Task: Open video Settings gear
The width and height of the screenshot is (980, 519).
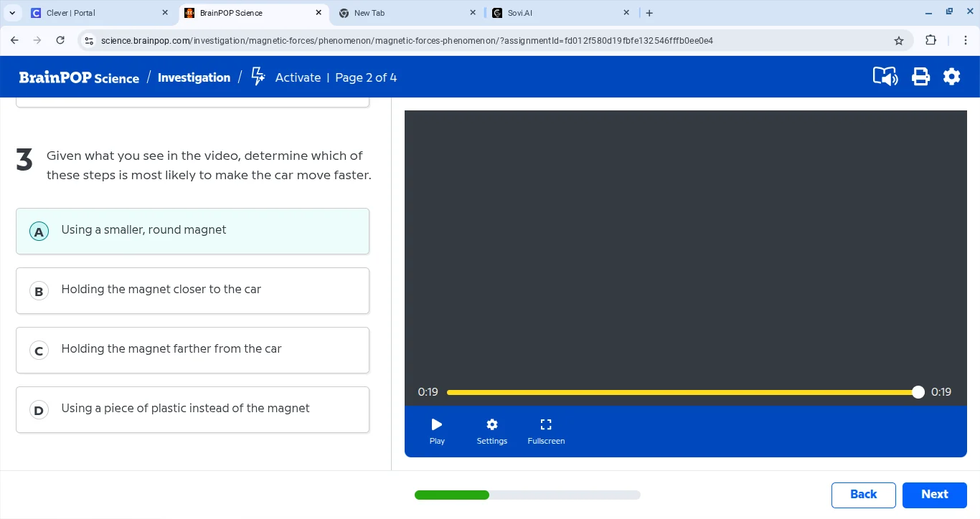Action: coord(491,431)
